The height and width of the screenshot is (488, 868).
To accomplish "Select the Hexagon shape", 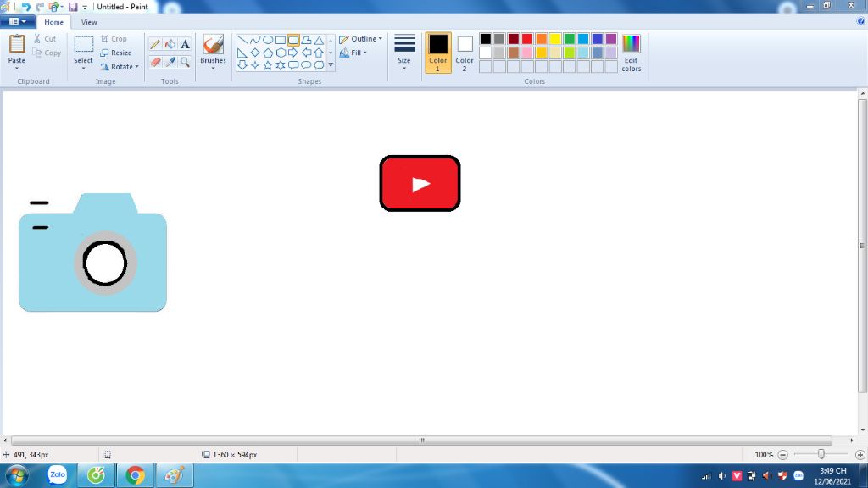I will 281,53.
